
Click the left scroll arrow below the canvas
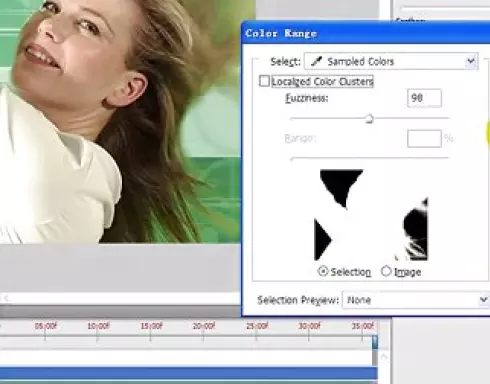click(x=6, y=298)
